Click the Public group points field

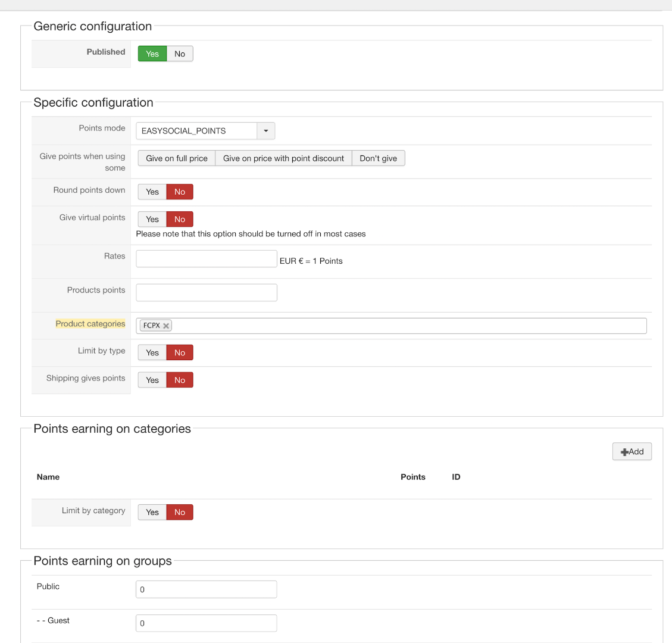(207, 589)
